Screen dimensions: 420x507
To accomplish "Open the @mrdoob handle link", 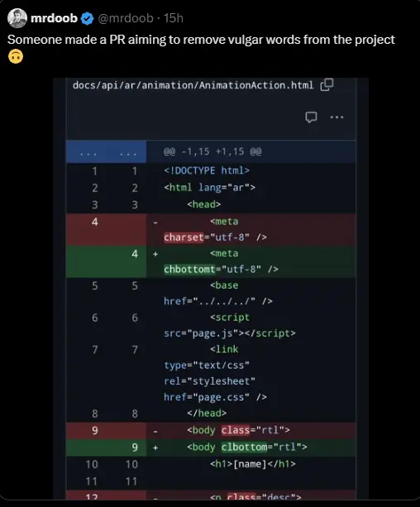I will point(126,18).
